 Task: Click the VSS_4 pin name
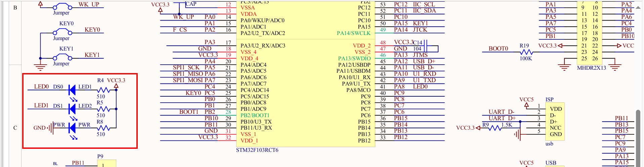coord(248,52)
